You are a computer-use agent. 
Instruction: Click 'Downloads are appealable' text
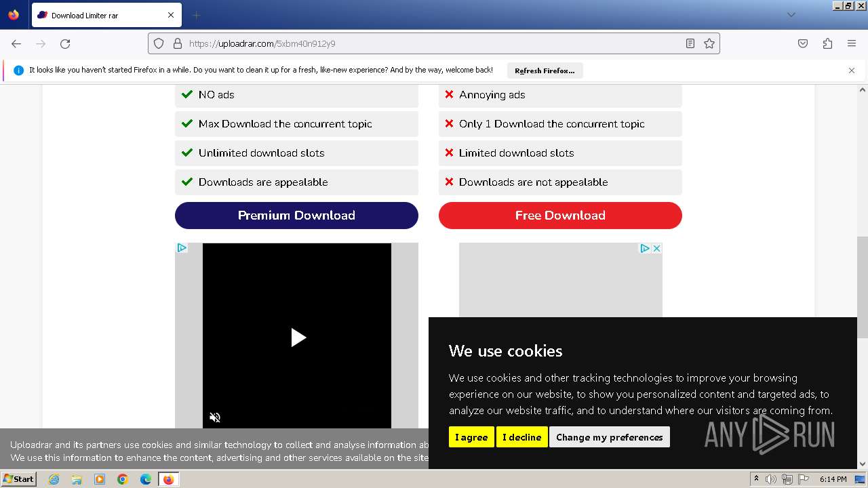coord(263,182)
